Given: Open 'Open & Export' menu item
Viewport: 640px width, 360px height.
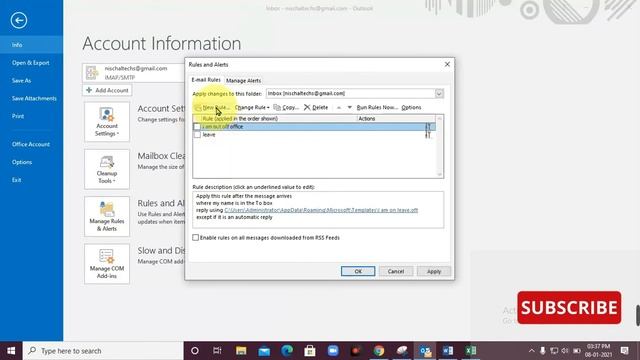Looking at the screenshot, I should point(31,63).
